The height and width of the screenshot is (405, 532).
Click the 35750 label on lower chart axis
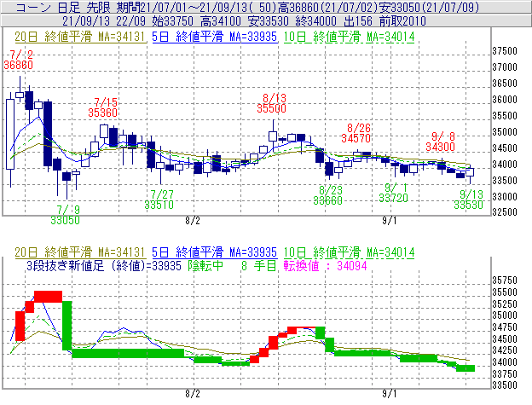click(x=506, y=280)
